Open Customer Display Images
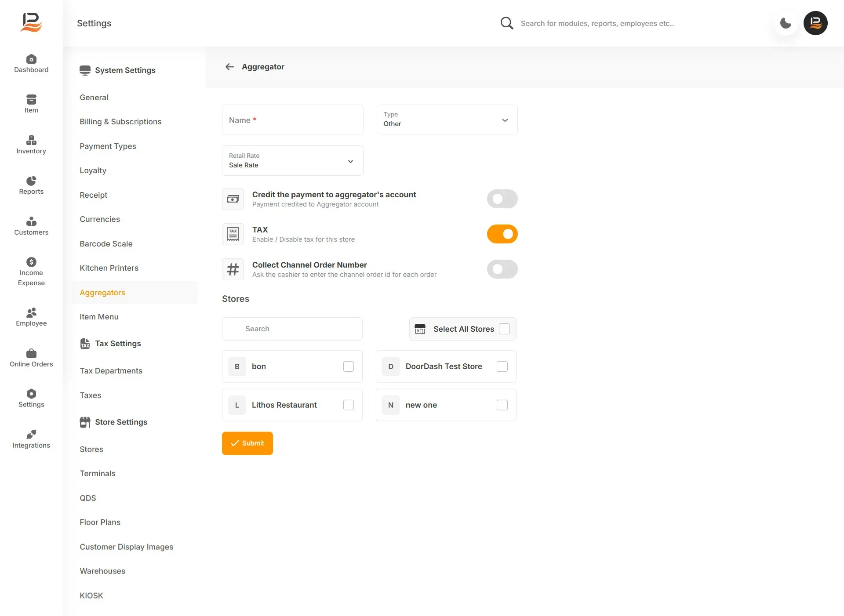The image size is (844, 616). (x=127, y=547)
